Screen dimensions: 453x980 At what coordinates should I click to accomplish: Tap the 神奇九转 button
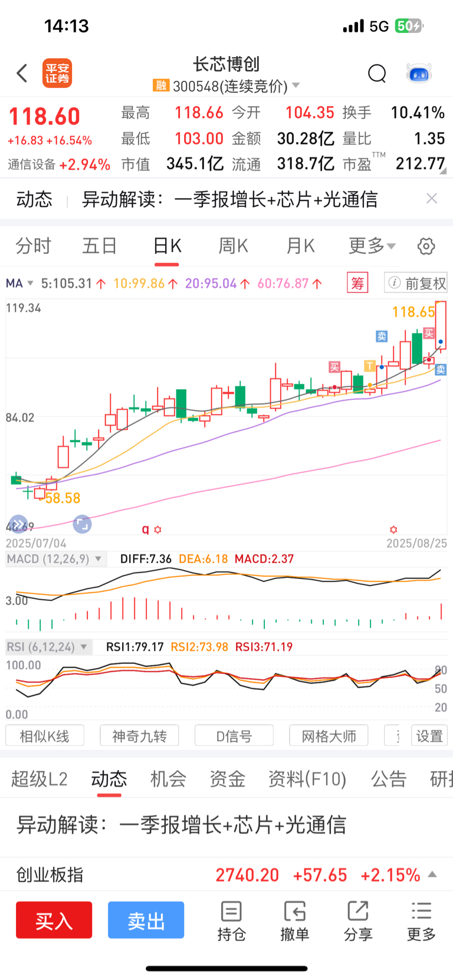[x=139, y=735]
